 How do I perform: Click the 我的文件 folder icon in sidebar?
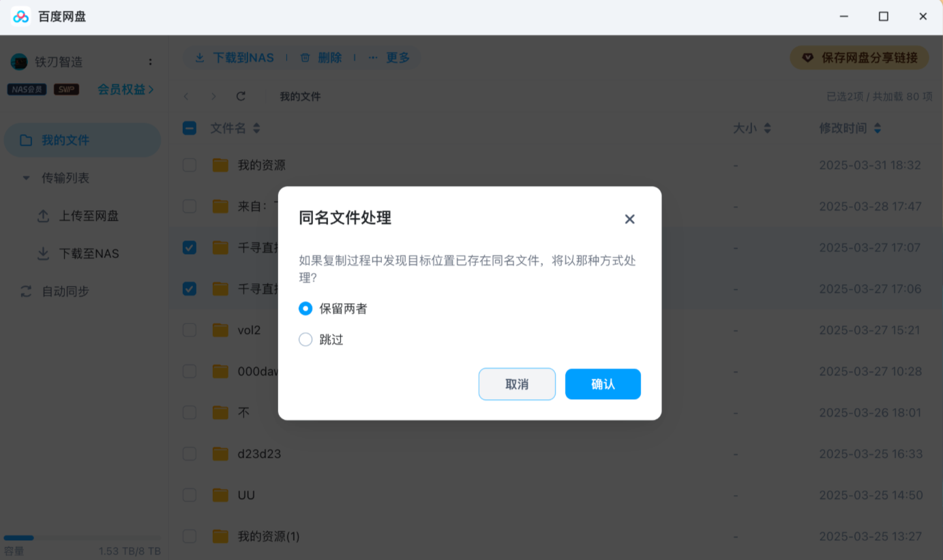[x=26, y=140]
